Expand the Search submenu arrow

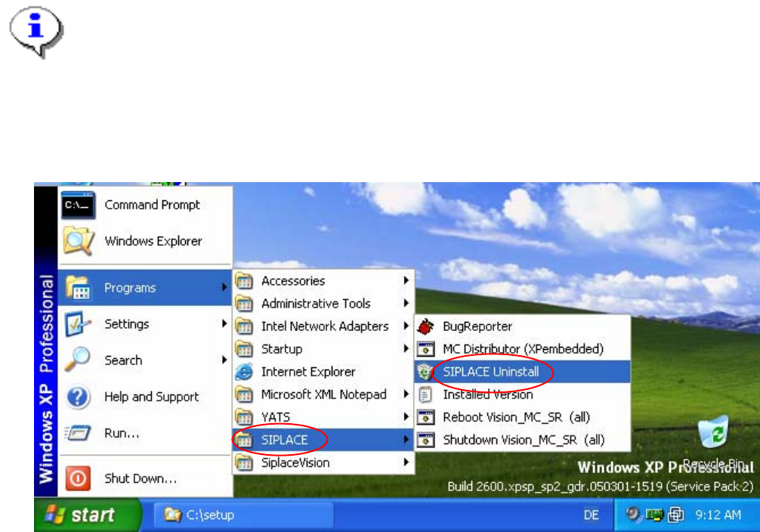(x=224, y=360)
